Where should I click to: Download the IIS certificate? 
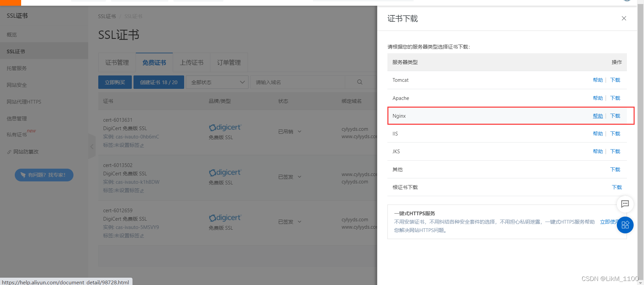(x=615, y=134)
